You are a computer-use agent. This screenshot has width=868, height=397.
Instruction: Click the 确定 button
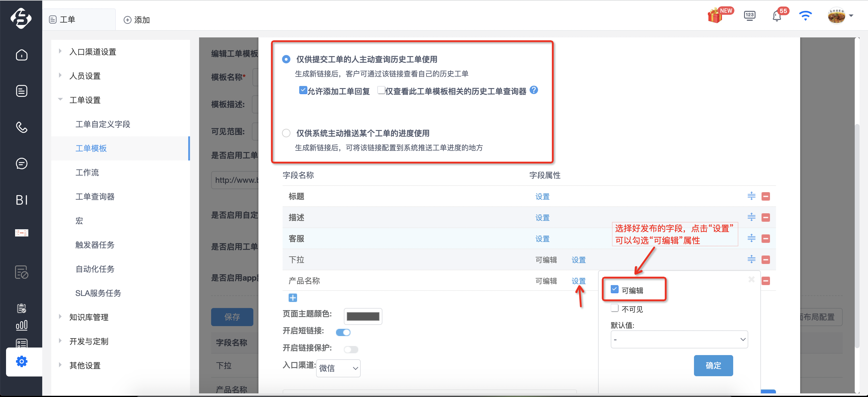pyautogui.click(x=713, y=365)
